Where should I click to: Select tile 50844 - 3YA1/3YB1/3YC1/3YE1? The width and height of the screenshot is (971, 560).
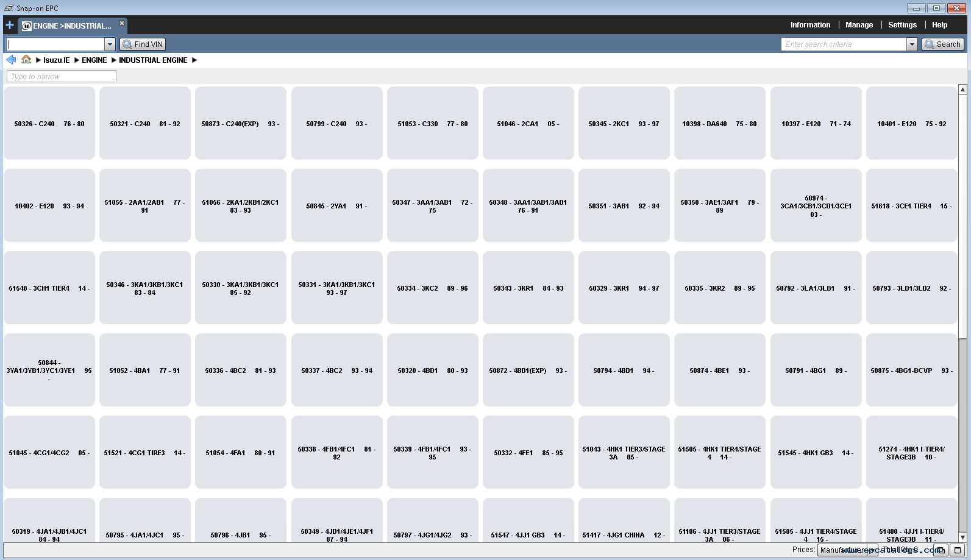pos(49,370)
